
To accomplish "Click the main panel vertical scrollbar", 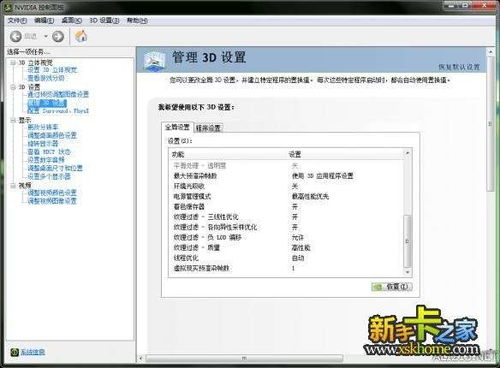I will coord(490,124).
